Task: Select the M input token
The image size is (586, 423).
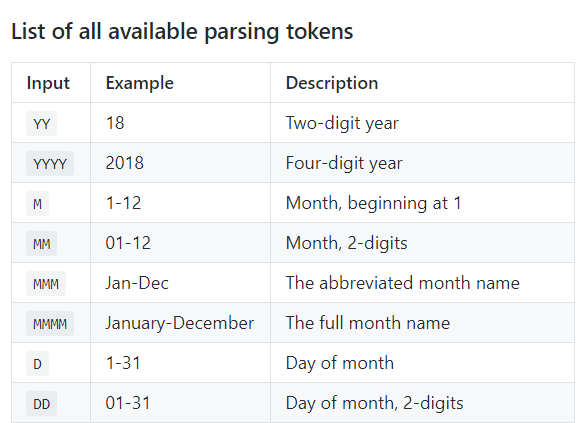Action: [37, 203]
